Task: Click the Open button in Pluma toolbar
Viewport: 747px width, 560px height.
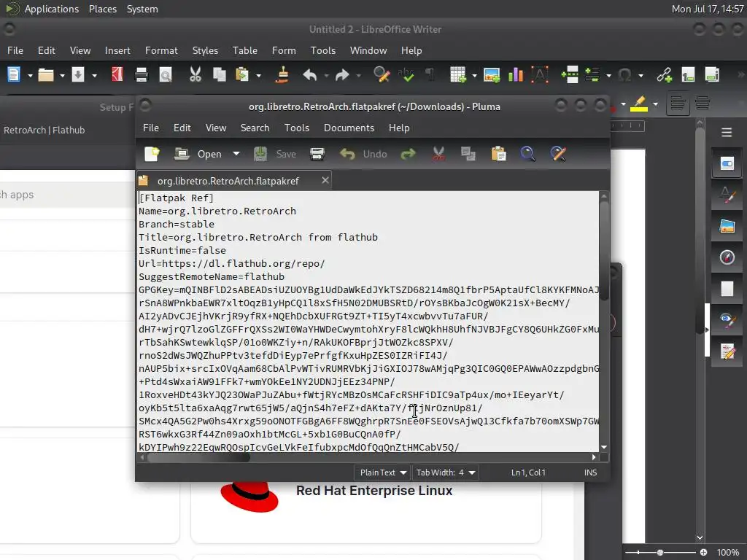Action: 198,154
